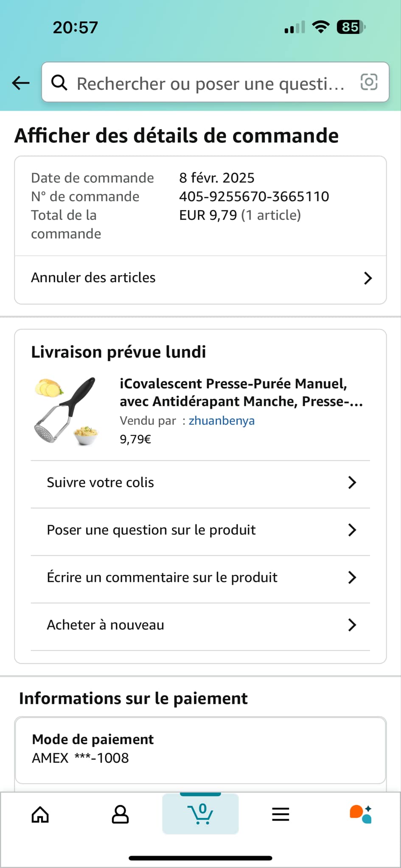Open the shopping cart icon
Viewport: 401px width, 868px height.
click(x=200, y=814)
